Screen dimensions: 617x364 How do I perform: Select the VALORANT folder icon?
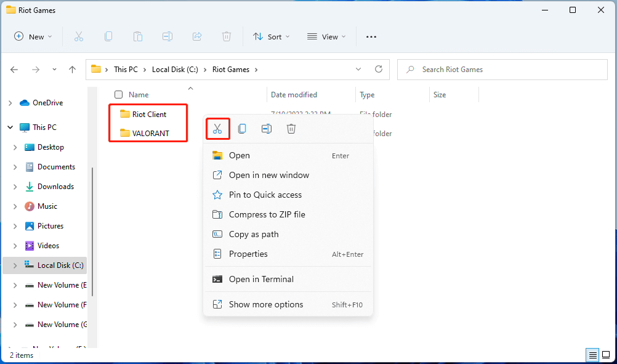(125, 133)
